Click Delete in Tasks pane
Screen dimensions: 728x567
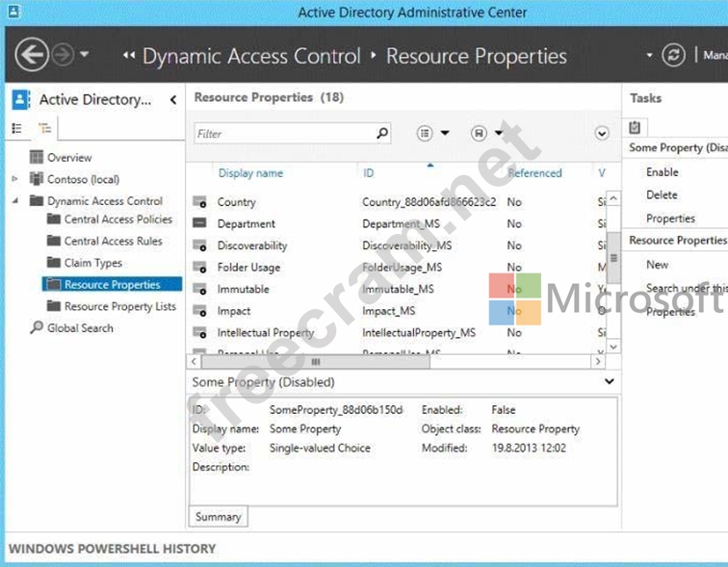[x=662, y=194]
